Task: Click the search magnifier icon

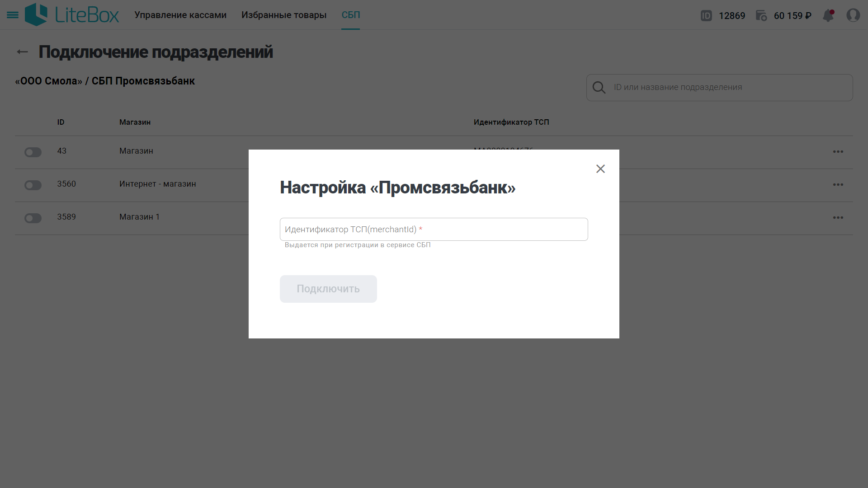Action: click(599, 88)
